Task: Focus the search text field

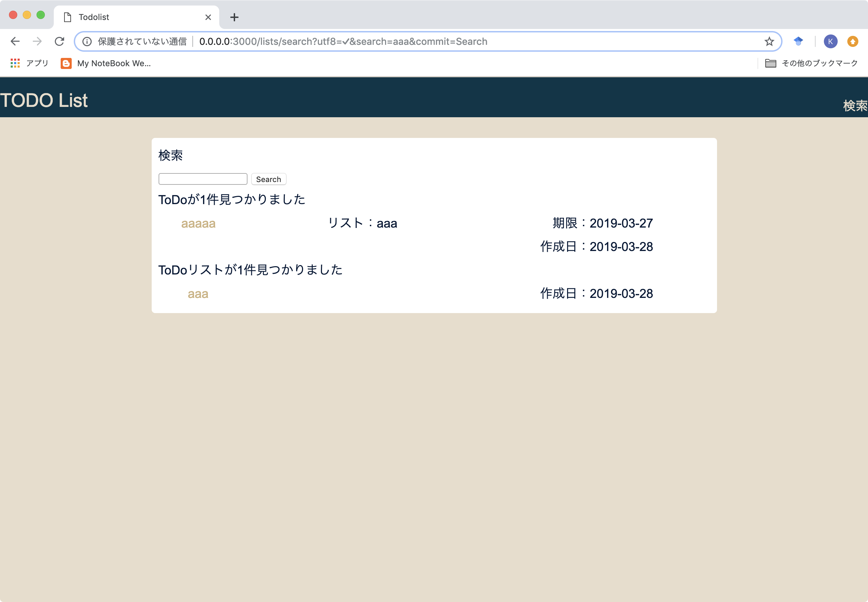Action: 203,179
